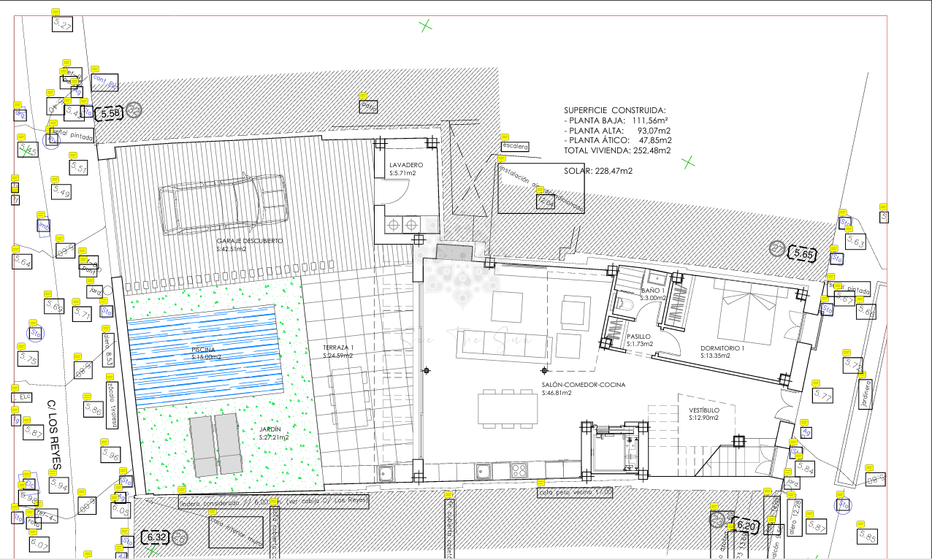Select the 'Sto' survey point label near 5.58

[x=87, y=112]
